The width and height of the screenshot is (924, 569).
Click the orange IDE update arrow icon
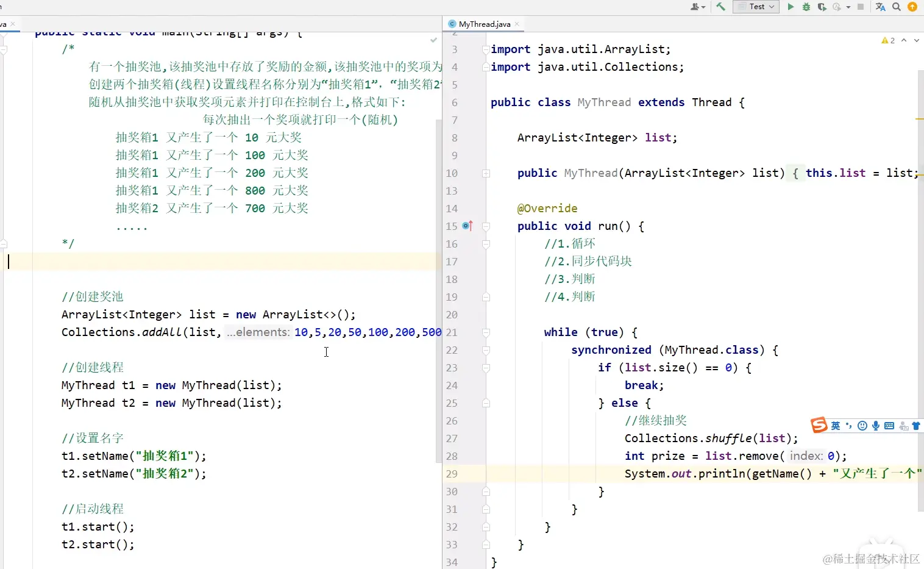(912, 7)
